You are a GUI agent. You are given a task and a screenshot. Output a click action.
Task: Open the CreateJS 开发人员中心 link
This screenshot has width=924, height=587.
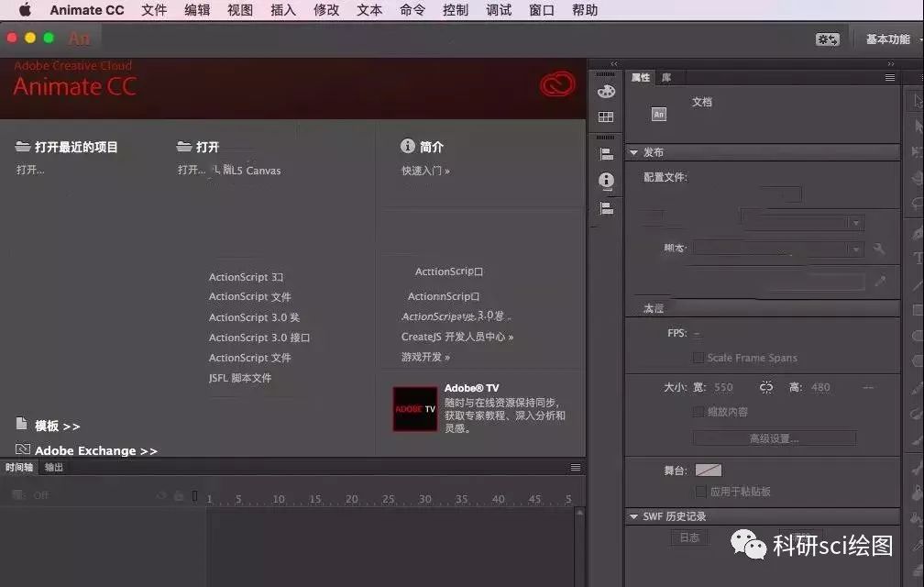point(457,337)
